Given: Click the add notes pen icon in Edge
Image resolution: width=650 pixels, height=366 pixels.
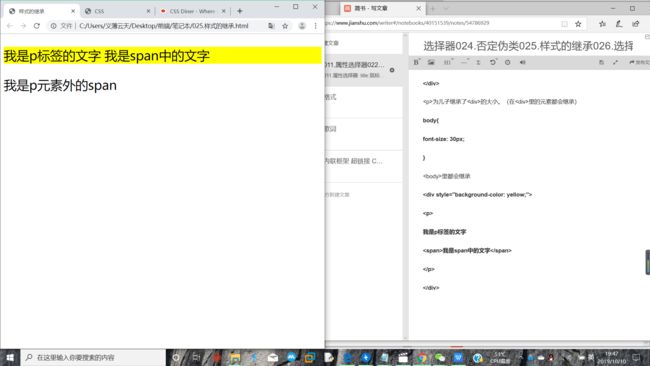Looking at the screenshot, I should pyautogui.click(x=618, y=24).
